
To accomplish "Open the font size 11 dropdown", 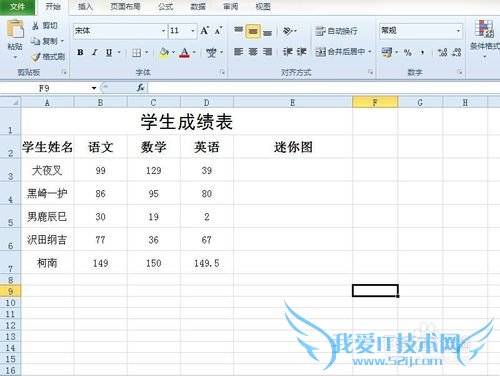I will [x=193, y=31].
